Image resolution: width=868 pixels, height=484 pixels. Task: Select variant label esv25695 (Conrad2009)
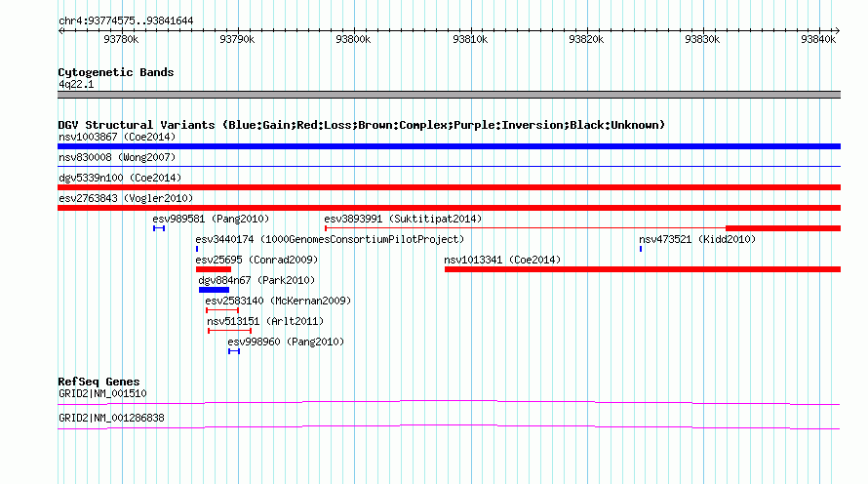(x=256, y=260)
